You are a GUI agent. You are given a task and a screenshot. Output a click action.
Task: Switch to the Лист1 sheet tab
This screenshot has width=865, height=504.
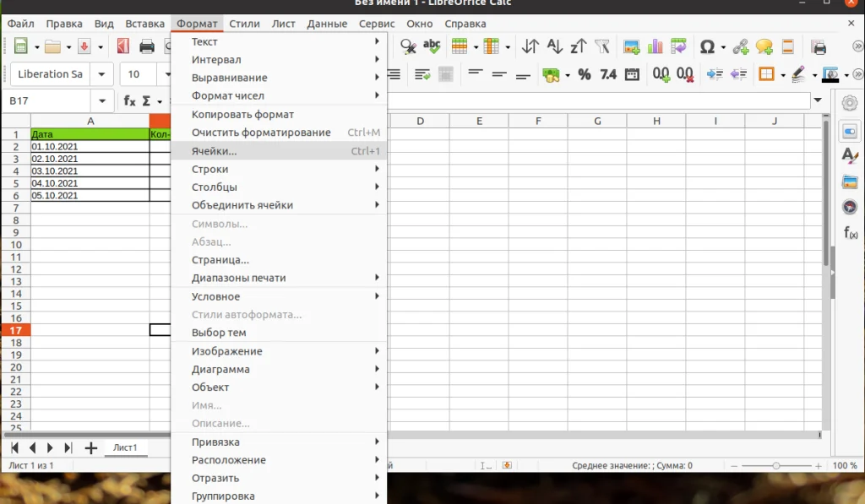(x=125, y=447)
